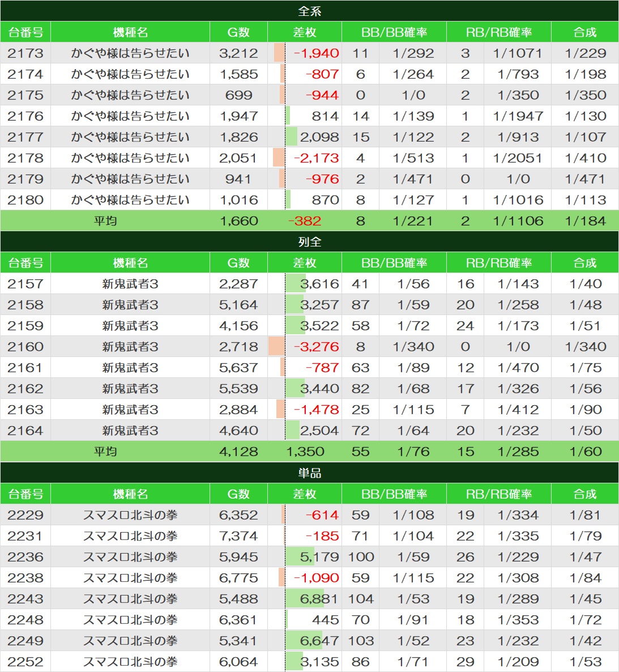Click the 1/40 combined probability
The height and width of the screenshot is (672, 619).
pos(585,284)
